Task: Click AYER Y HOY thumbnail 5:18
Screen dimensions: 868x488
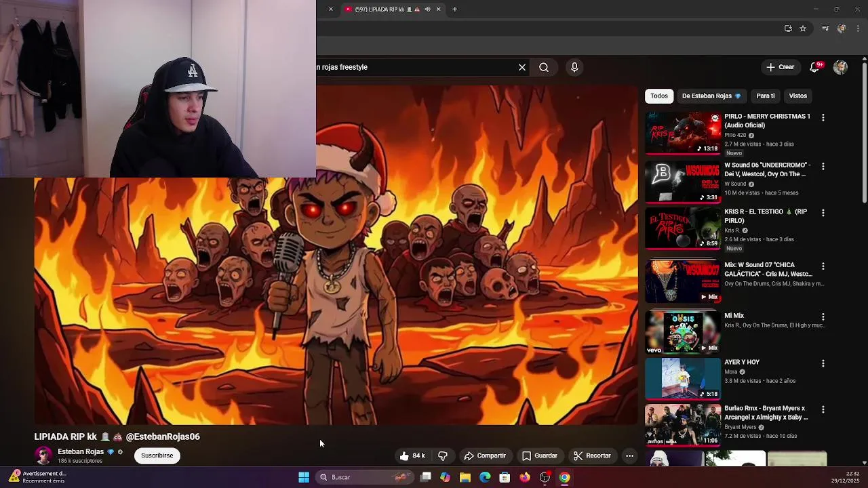Action: point(683,378)
